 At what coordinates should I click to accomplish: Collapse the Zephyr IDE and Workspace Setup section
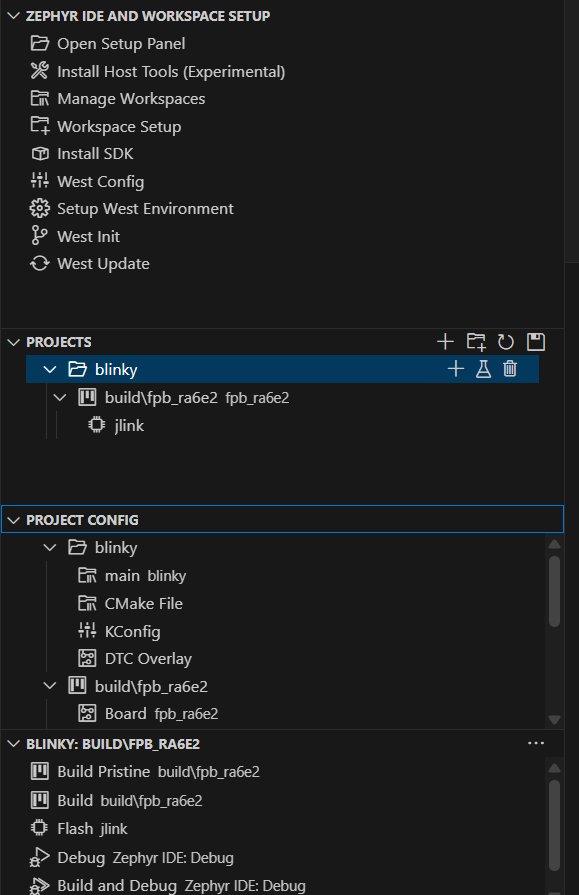click(x=14, y=16)
